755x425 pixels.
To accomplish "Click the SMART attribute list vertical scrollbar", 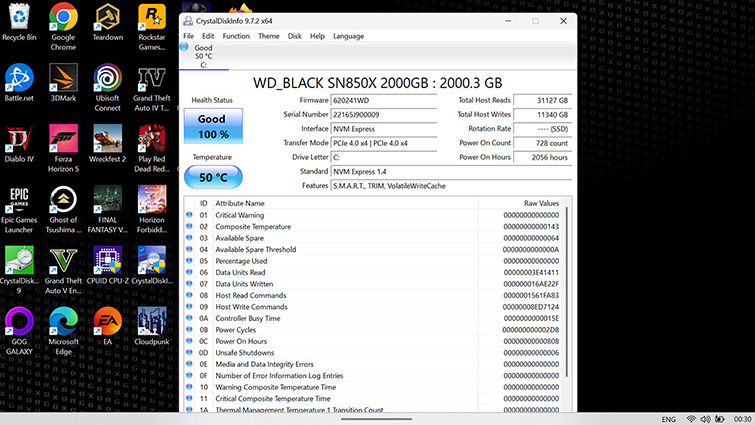I will 567,292.
